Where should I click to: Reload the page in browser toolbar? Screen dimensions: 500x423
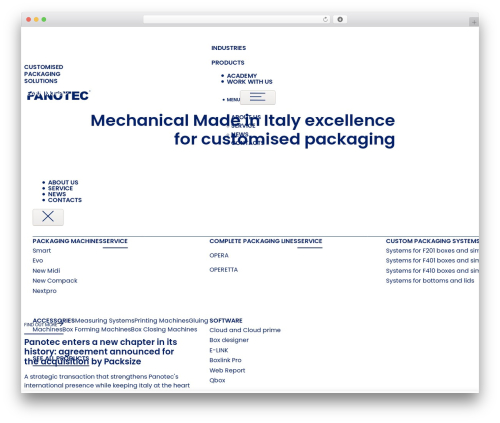click(x=325, y=19)
